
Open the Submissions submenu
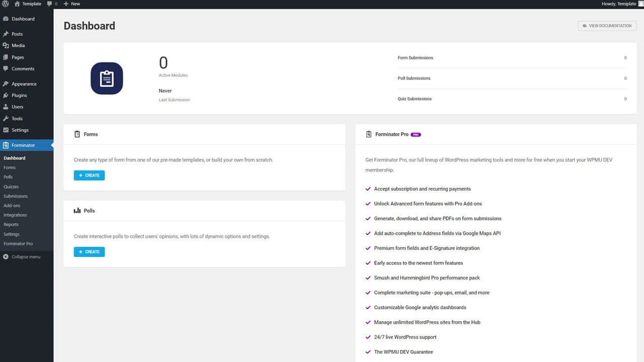(x=16, y=196)
